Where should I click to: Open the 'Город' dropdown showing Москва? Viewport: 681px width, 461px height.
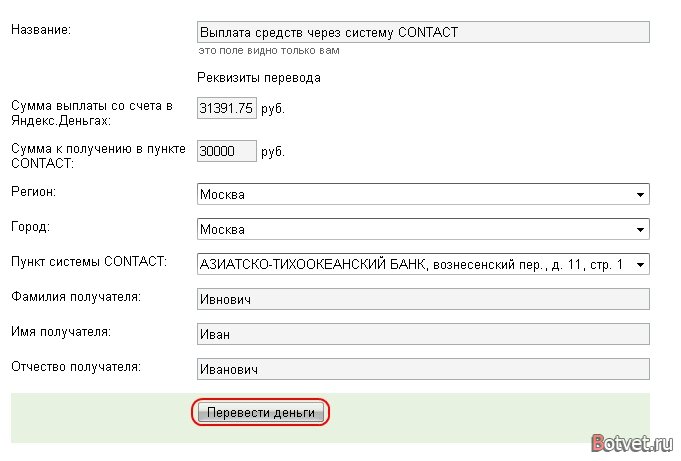click(423, 229)
